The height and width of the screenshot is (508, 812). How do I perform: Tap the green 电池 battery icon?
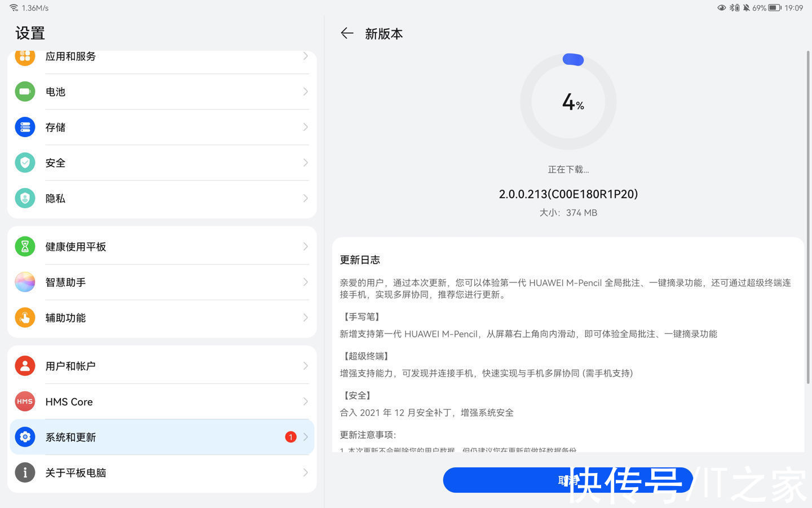coord(25,91)
